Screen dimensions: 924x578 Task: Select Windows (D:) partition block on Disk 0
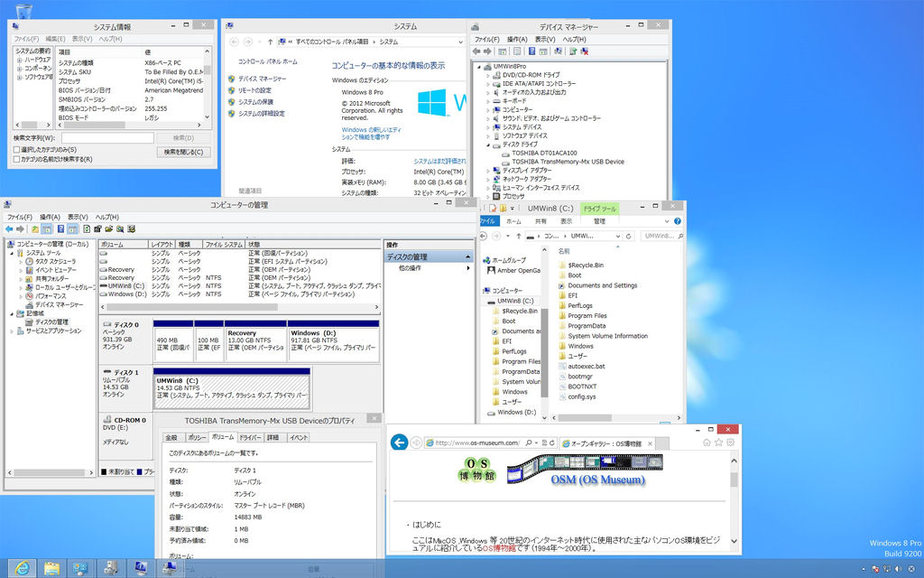point(334,340)
